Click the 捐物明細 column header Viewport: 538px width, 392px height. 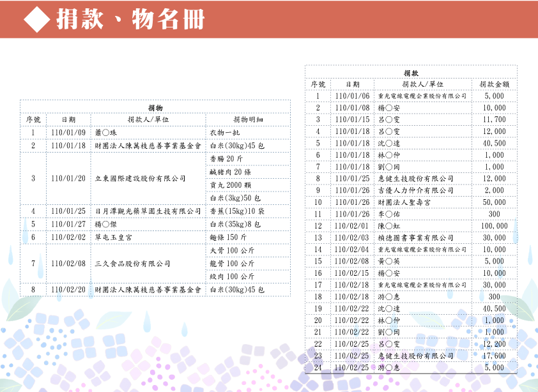[x=248, y=119]
